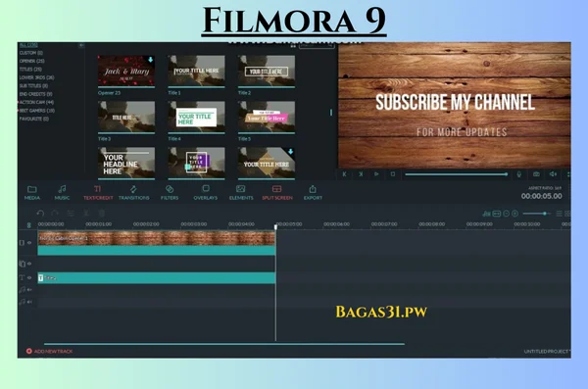Click the second audio track music note icon
The height and width of the screenshot is (389, 588).
click(x=22, y=302)
